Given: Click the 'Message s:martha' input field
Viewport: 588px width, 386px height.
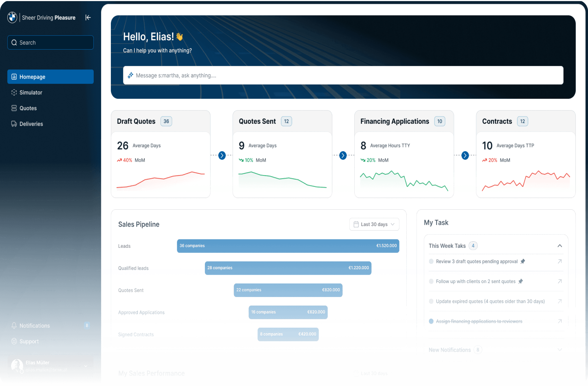Looking at the screenshot, I should coord(343,75).
